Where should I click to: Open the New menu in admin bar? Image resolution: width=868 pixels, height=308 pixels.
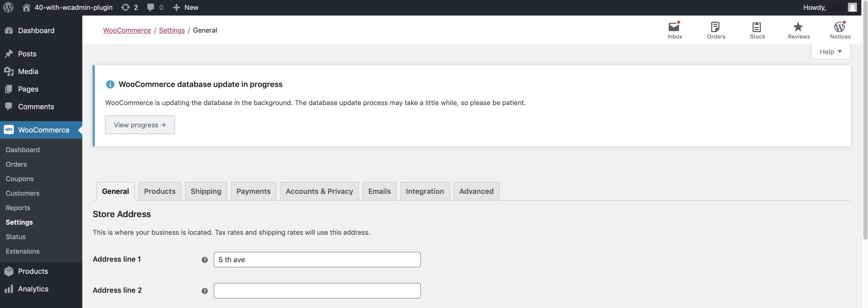(x=185, y=7)
